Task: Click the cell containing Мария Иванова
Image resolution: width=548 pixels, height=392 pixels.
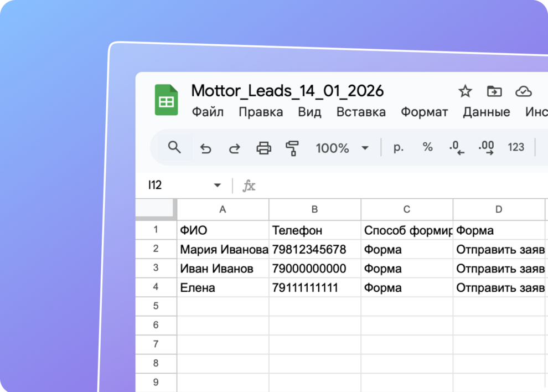Action: click(223, 250)
